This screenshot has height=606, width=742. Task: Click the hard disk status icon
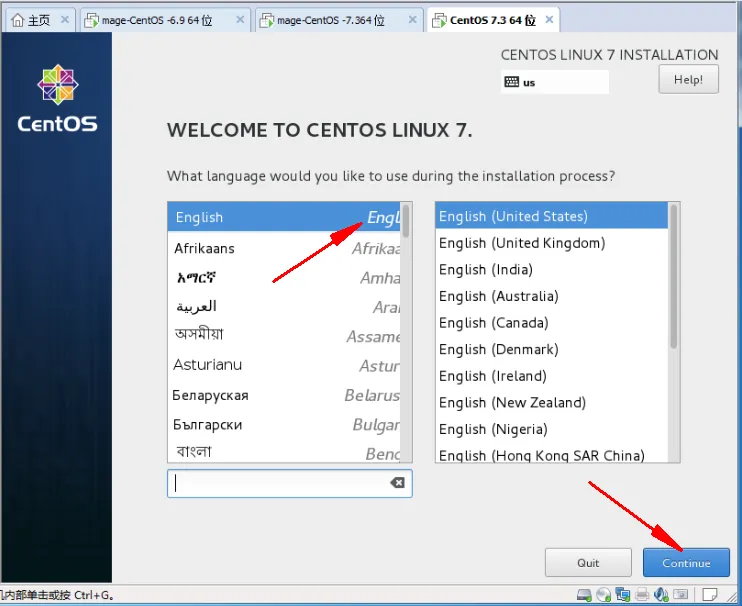click(584, 594)
